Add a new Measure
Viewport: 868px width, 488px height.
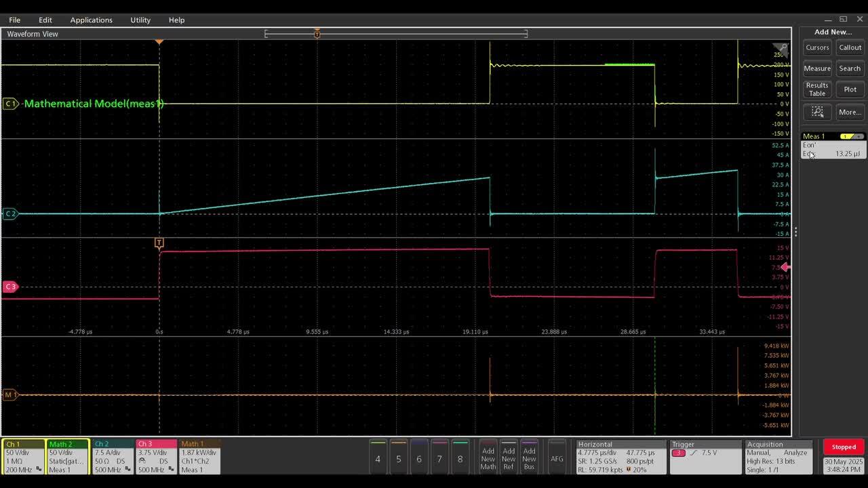816,68
